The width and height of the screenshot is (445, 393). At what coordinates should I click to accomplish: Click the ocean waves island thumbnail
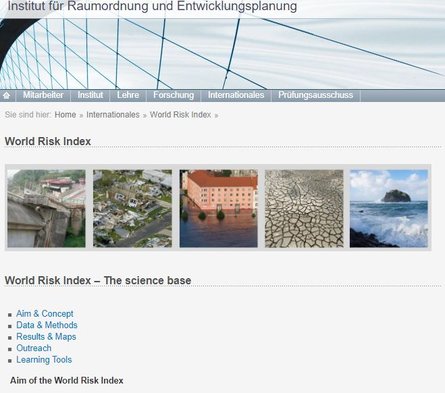pos(389,208)
